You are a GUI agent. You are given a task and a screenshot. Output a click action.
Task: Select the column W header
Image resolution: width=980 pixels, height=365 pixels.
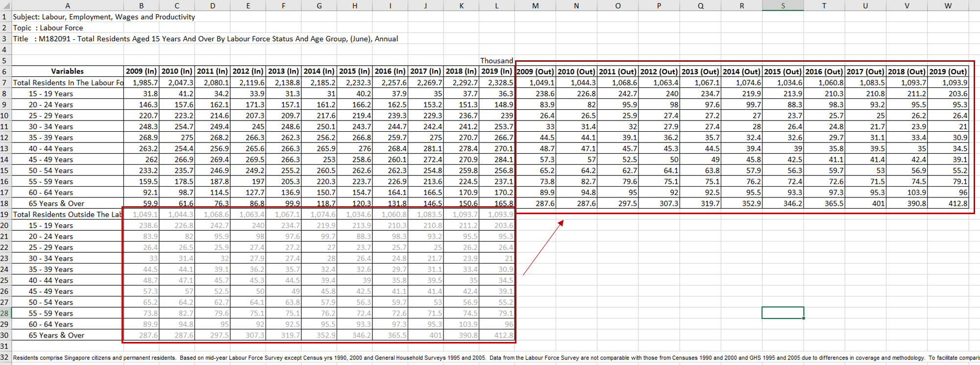(x=948, y=5)
